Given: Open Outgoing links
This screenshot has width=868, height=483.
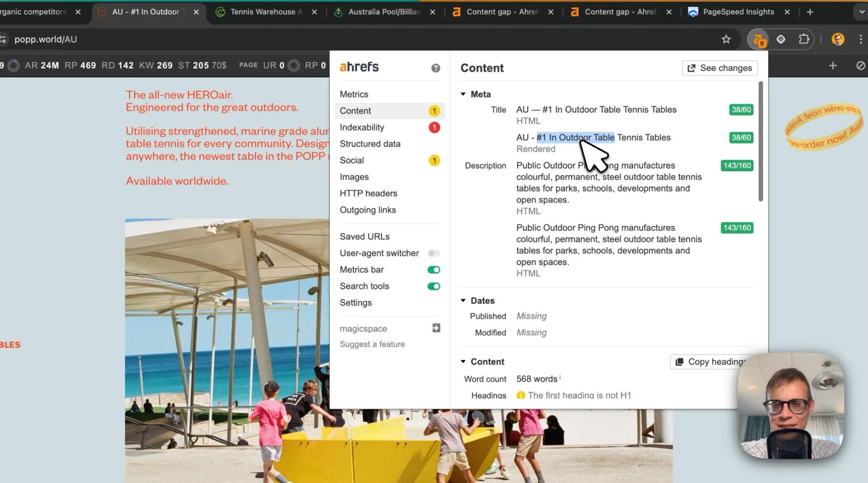Looking at the screenshot, I should (368, 210).
